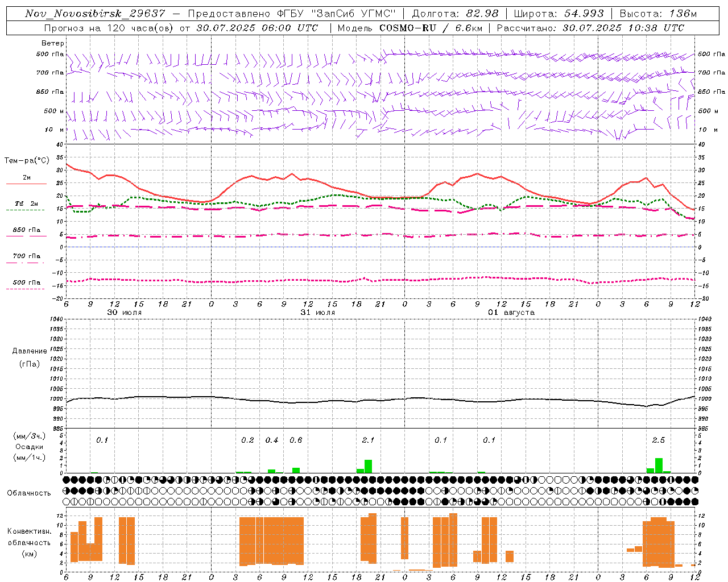Click the 2.1 precipitation value

[368, 440]
